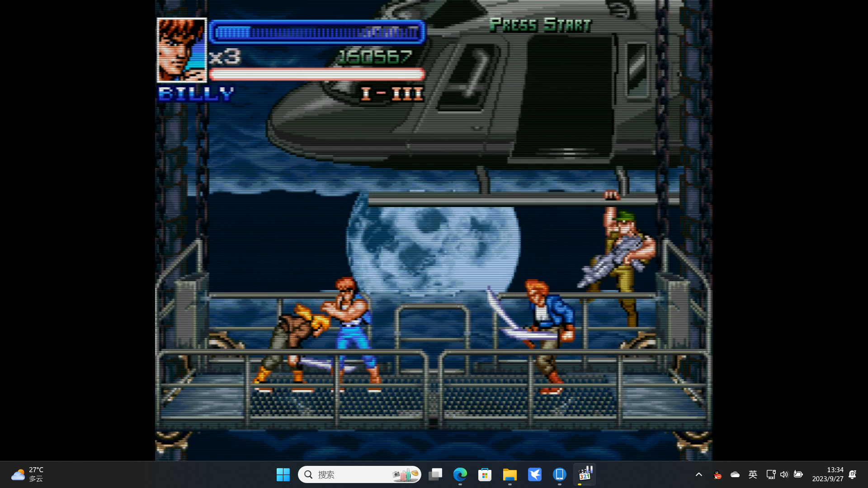This screenshot has width=868, height=488.
Task: Click the pink-white health bar
Action: (317, 74)
